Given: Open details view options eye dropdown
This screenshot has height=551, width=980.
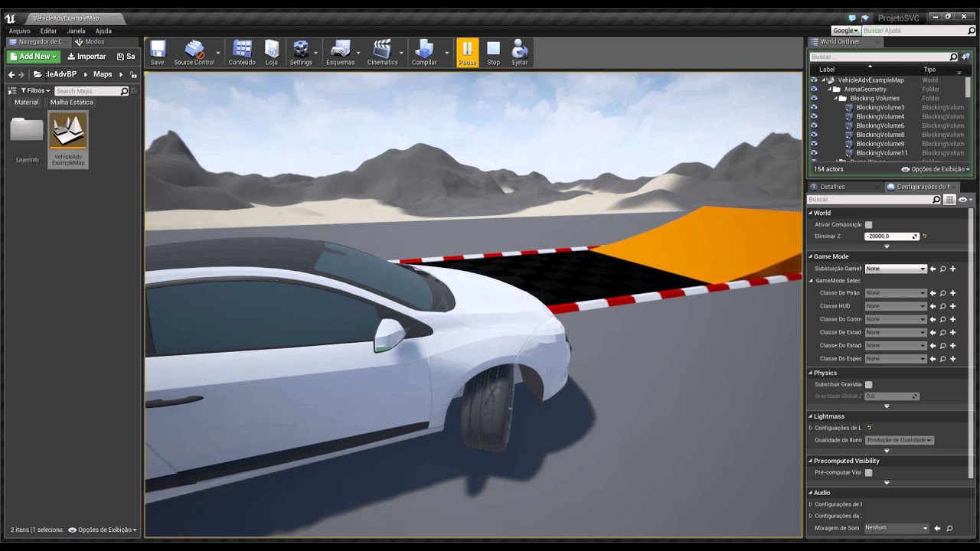Looking at the screenshot, I should point(964,200).
